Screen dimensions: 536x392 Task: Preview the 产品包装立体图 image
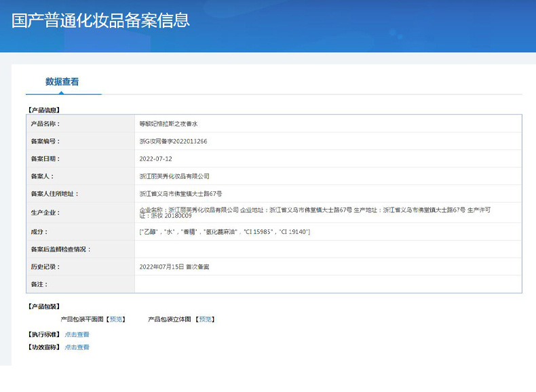[205, 319]
